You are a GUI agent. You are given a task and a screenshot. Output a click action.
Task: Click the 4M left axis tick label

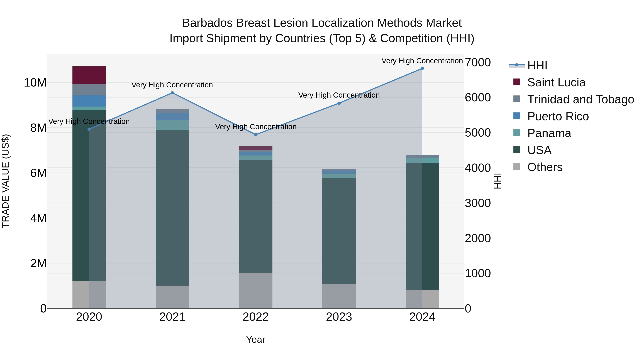click(x=38, y=218)
